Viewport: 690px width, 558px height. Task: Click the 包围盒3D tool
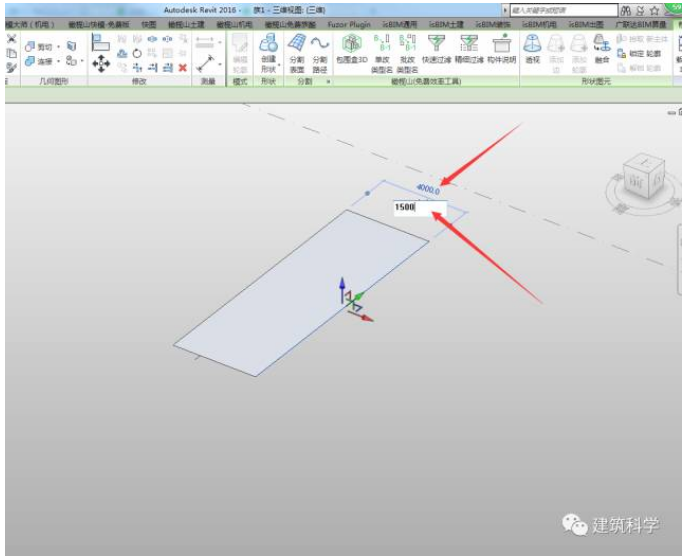click(352, 49)
